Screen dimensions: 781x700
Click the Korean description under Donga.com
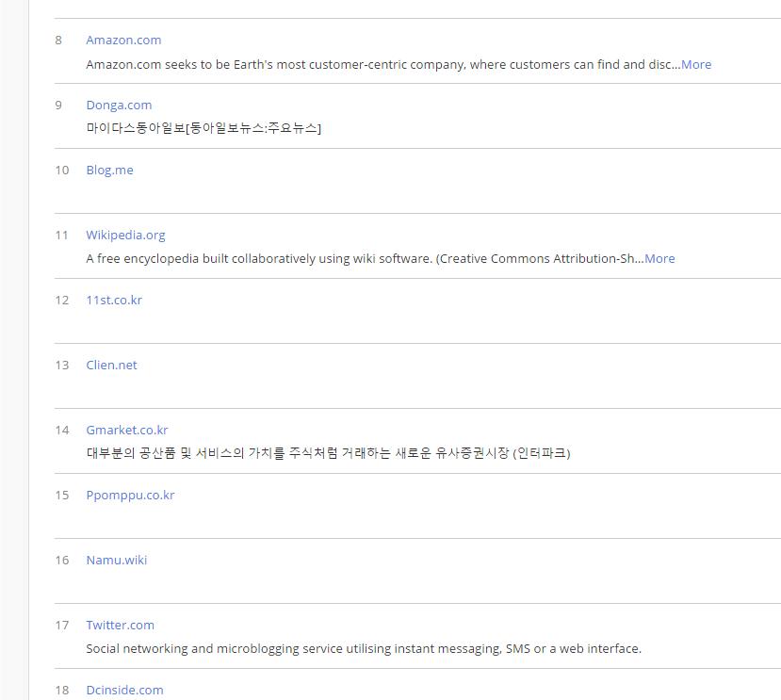pos(203,128)
